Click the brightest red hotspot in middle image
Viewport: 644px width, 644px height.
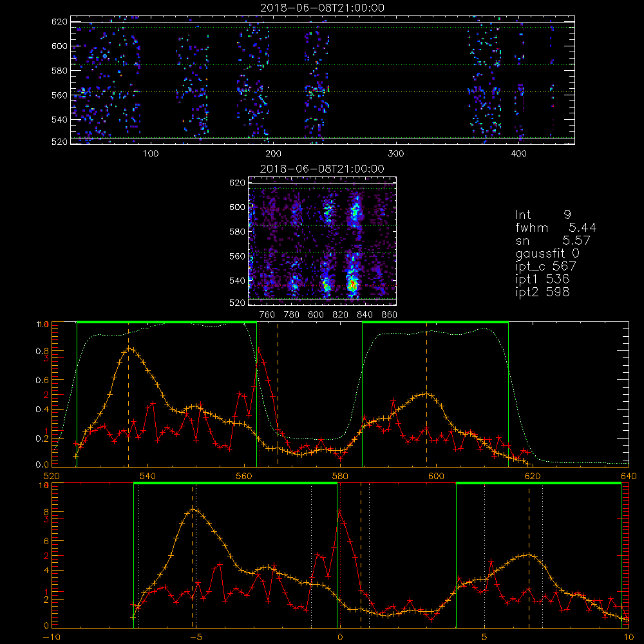tap(352, 284)
